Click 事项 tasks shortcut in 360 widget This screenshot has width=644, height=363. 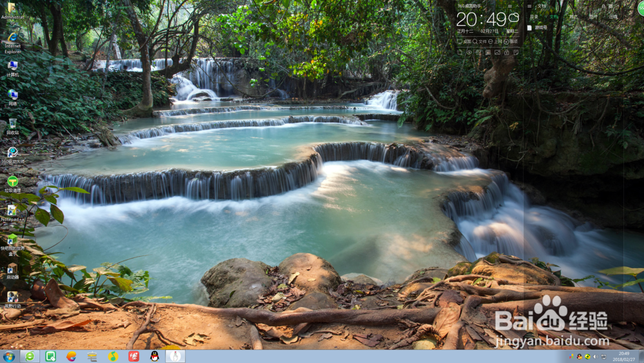pyautogui.click(x=511, y=41)
